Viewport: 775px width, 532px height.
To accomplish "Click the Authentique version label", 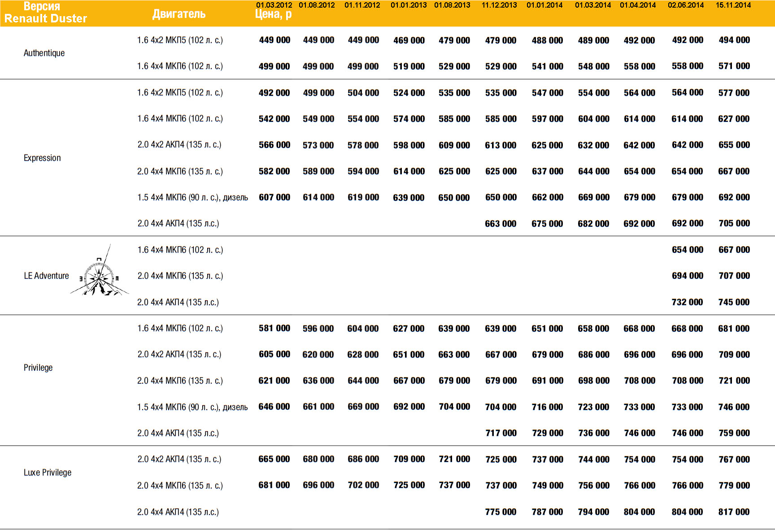I will pyautogui.click(x=44, y=53).
